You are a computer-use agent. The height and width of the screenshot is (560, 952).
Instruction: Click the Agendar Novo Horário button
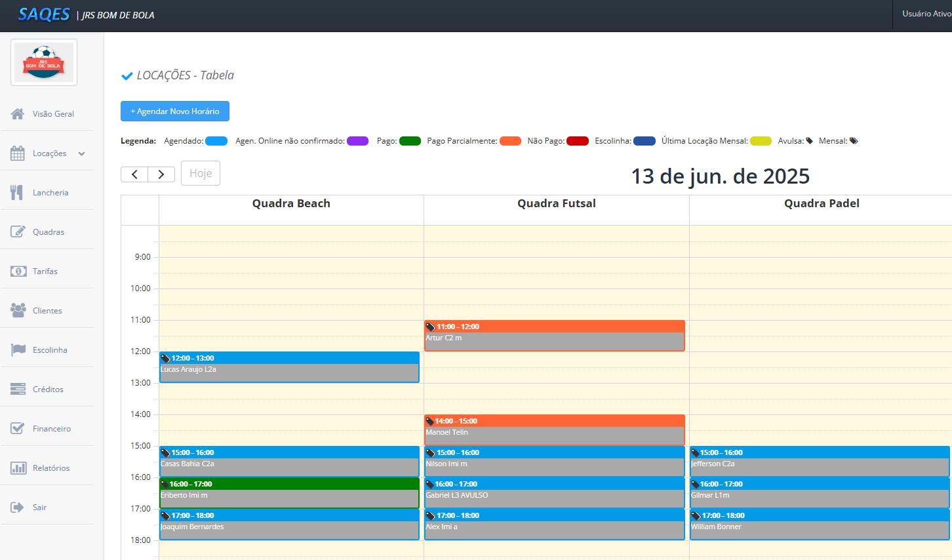click(175, 111)
